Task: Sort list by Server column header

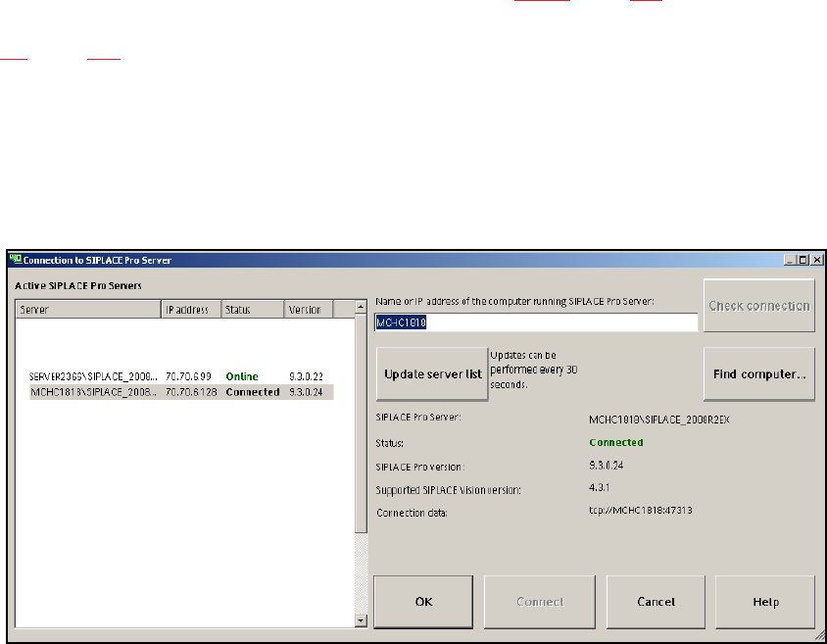Action: coord(88,310)
